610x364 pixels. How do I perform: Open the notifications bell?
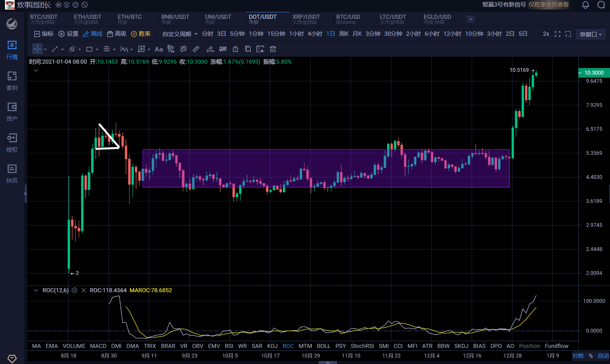point(585,5)
